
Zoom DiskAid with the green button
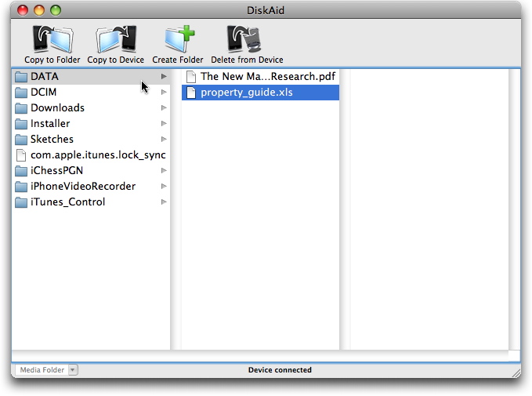tap(56, 10)
